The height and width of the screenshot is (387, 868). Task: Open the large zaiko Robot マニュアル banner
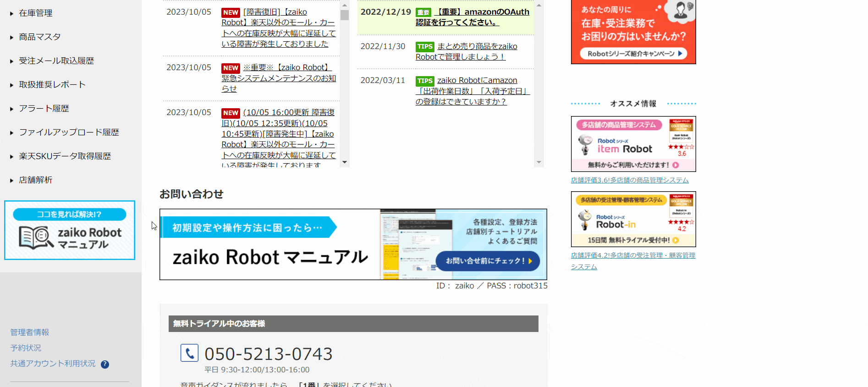pos(353,244)
